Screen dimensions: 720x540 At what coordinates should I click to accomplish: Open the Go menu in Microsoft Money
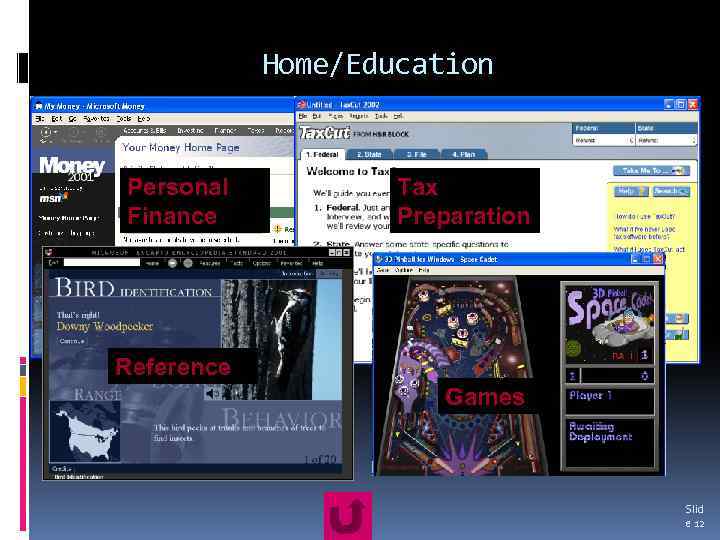click(73, 119)
